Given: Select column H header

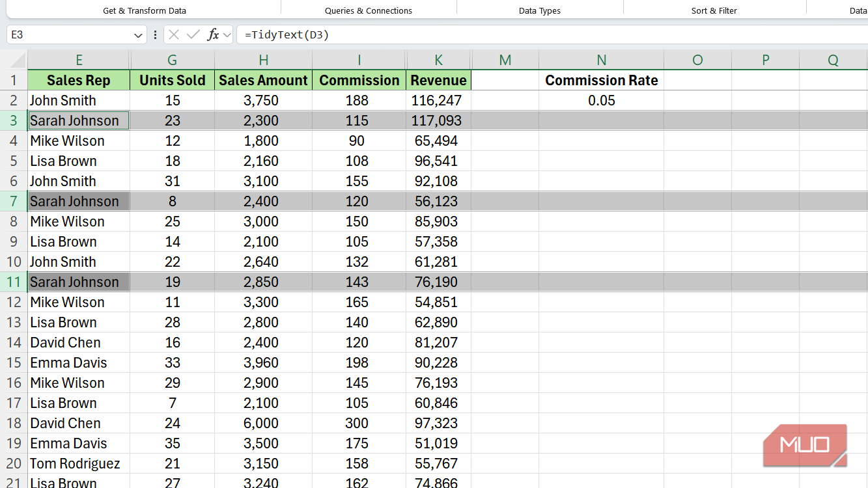Looking at the screenshot, I should click(263, 60).
